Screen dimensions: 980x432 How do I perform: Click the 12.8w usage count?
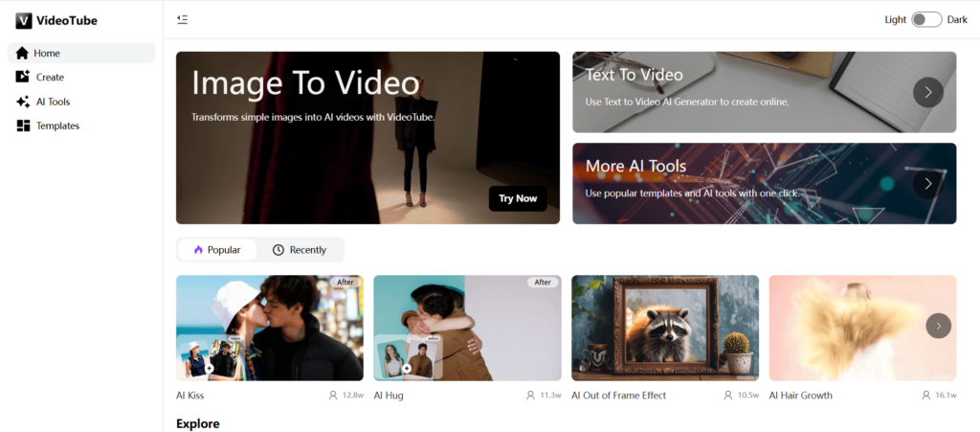click(353, 395)
